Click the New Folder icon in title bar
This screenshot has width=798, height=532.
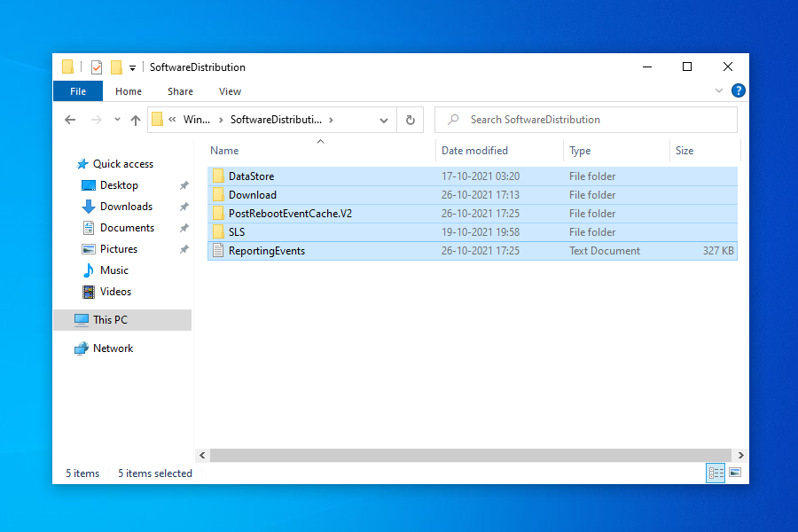[x=116, y=67]
